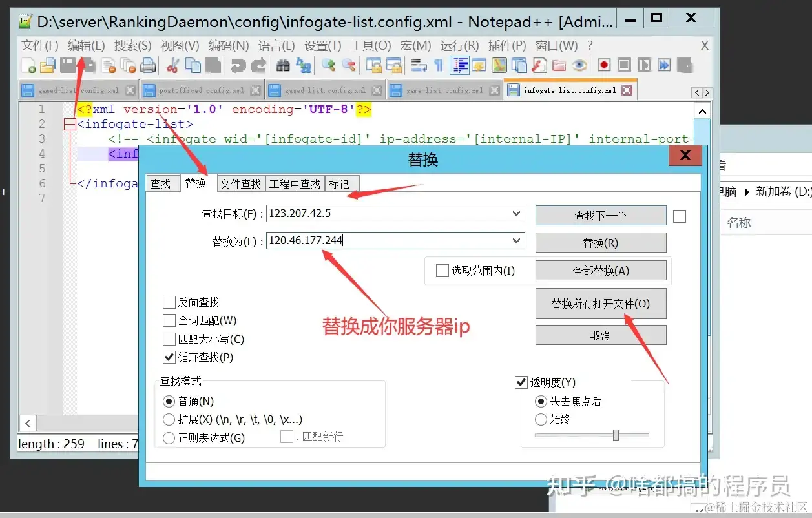Click the tab bar scroll-left arrow

697,93
